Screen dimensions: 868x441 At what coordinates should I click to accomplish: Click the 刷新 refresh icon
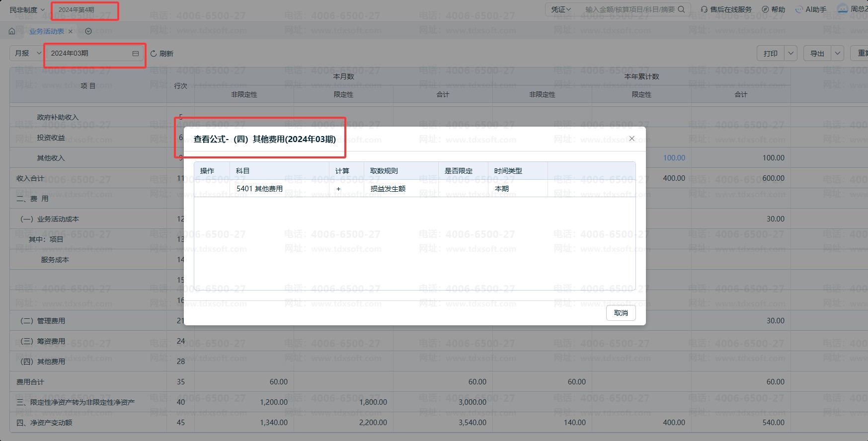(154, 54)
